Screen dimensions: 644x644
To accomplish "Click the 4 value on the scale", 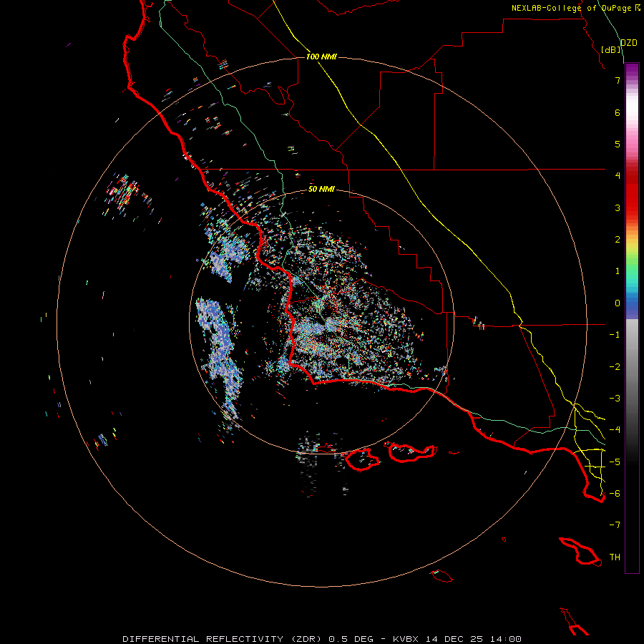I will point(618,176).
